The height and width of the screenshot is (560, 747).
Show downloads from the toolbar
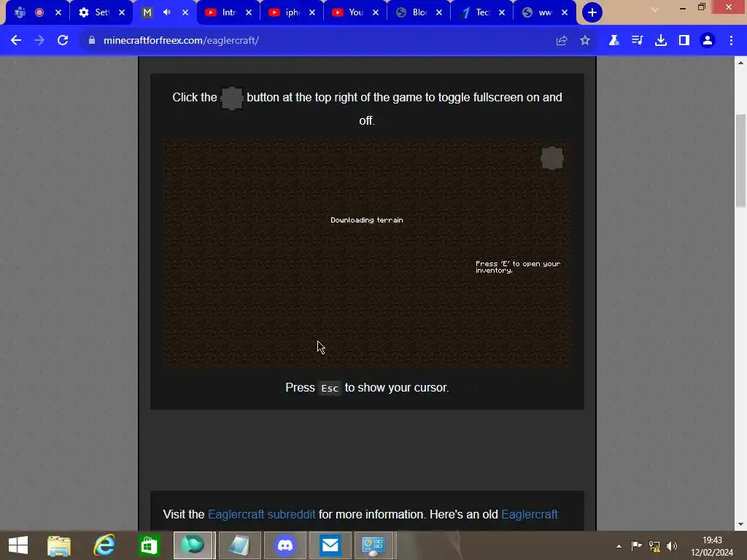pyautogui.click(x=661, y=41)
